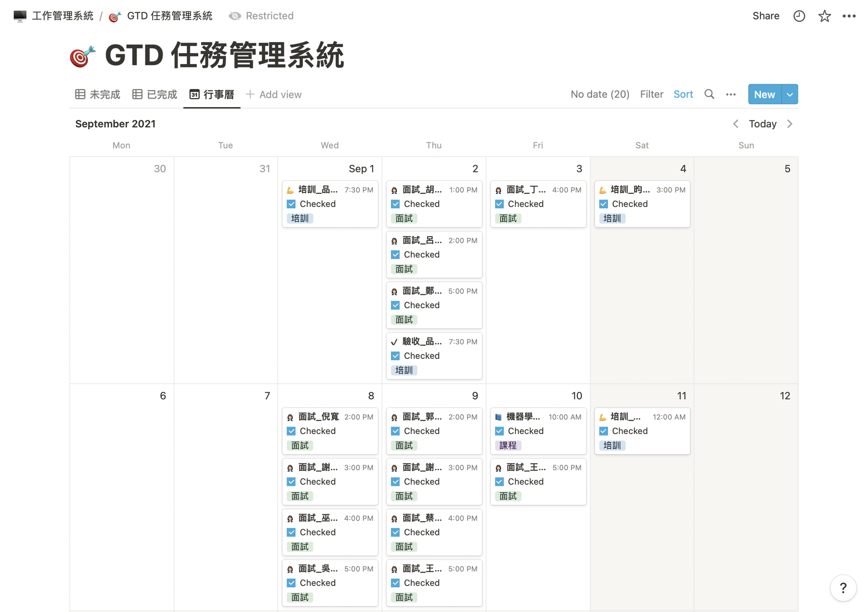Uncheck the 7:30 PM task checkbox on Sep 1
Image resolution: width=868 pixels, height=612 pixels.
point(291,204)
